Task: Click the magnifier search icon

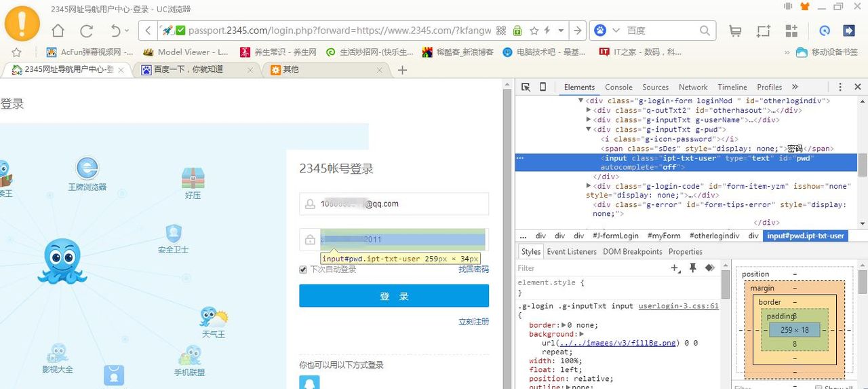Action: pyautogui.click(x=705, y=31)
